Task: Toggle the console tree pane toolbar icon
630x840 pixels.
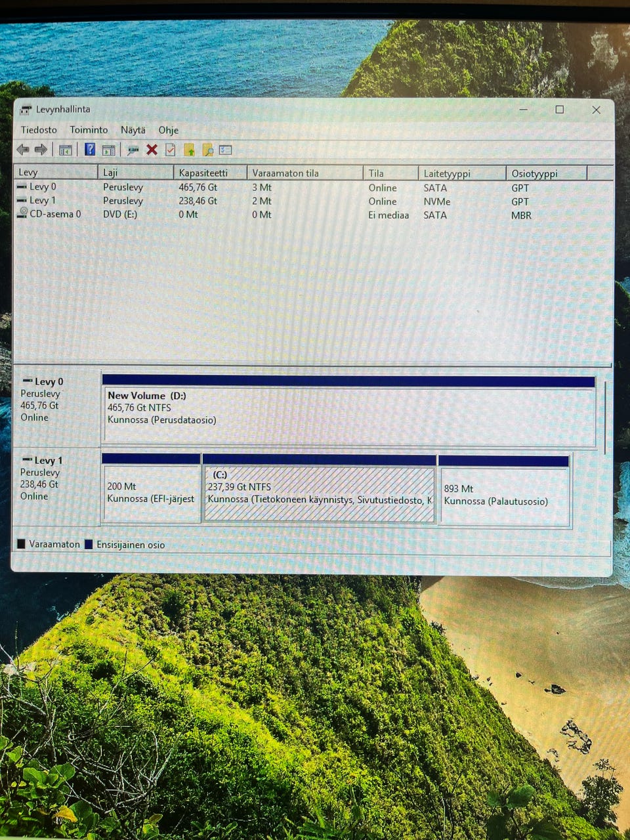Action: point(66,150)
